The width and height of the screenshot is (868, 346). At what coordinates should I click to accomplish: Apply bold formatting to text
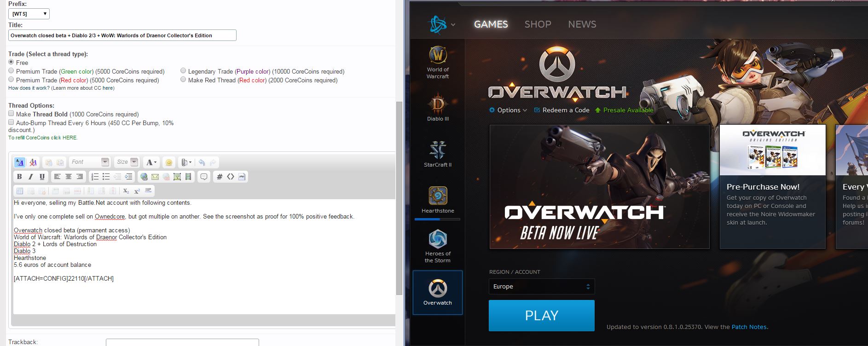click(19, 176)
